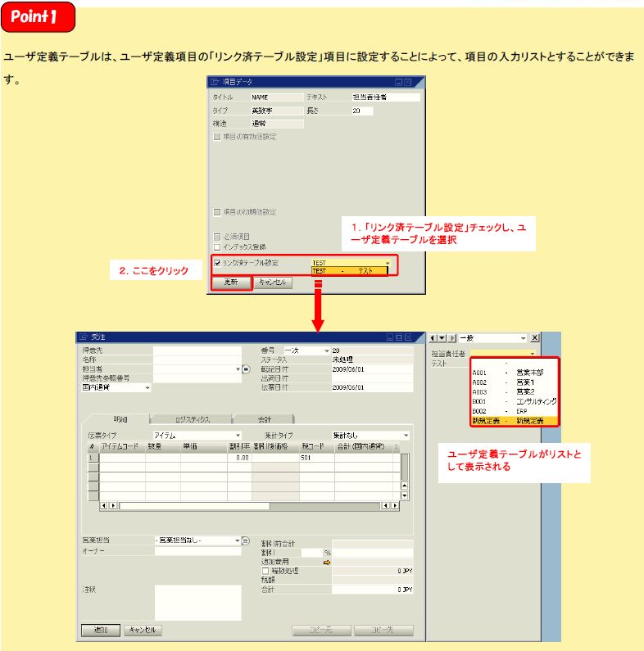
Task: Click the table vertical scrollbar thumb
Action: (x=404, y=467)
